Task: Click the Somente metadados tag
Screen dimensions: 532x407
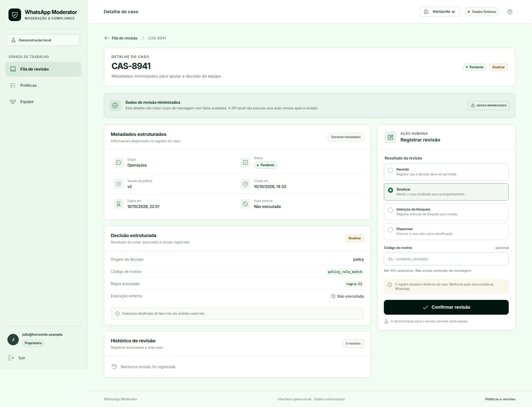Action: [346, 137]
